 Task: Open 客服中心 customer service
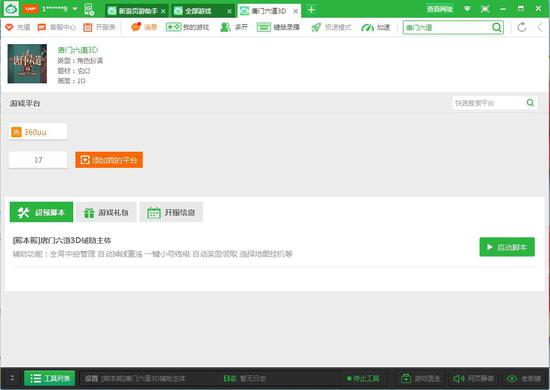56,27
